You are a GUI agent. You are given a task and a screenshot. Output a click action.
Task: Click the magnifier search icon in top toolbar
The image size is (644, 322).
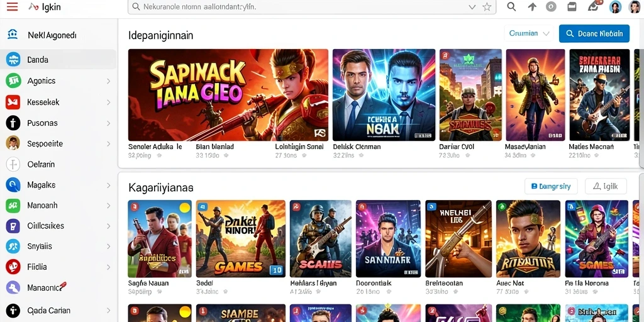511,6
